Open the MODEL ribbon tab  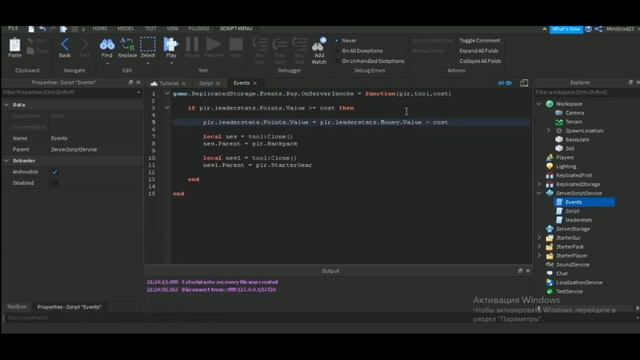click(x=126, y=29)
